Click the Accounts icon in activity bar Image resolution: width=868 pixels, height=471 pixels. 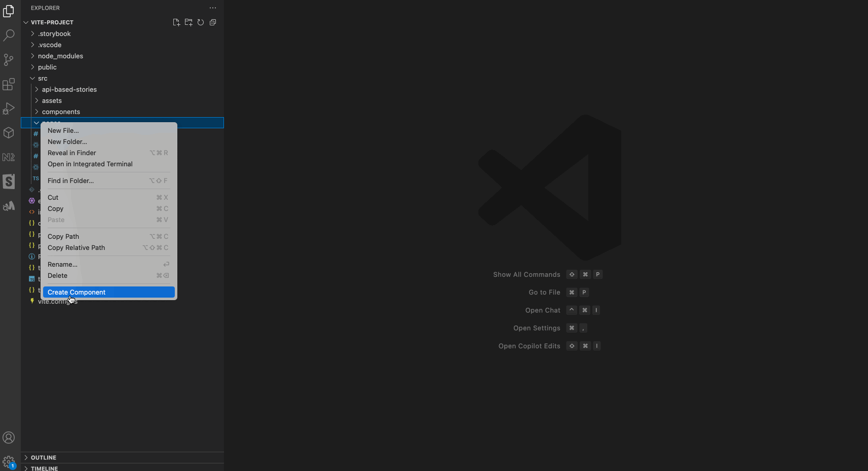pos(9,438)
